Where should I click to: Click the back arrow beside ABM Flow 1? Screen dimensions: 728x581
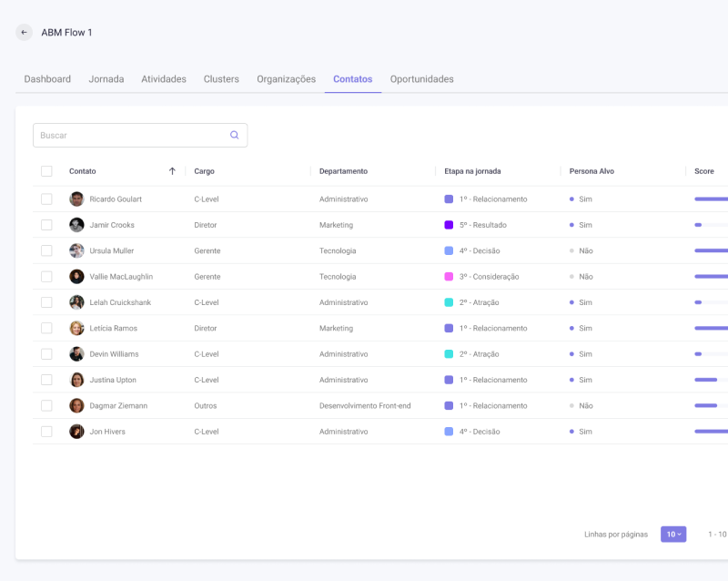(24, 33)
